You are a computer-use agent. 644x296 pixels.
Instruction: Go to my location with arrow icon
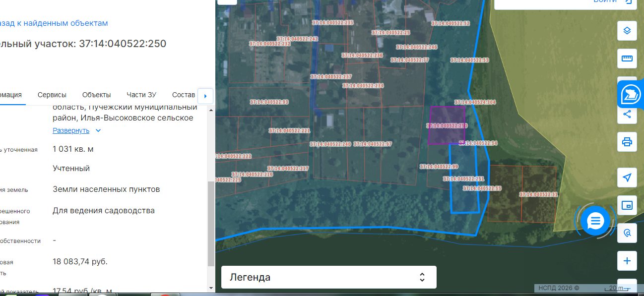click(627, 178)
